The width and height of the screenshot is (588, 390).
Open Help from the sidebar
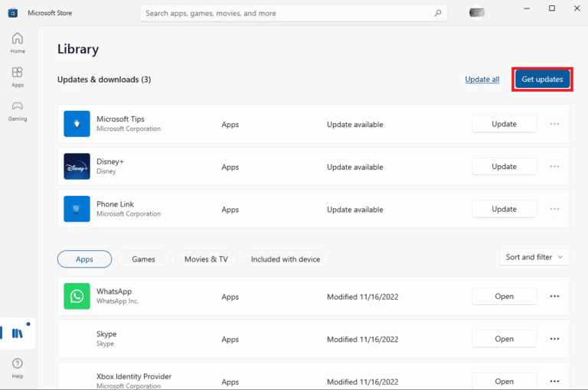coord(18,369)
